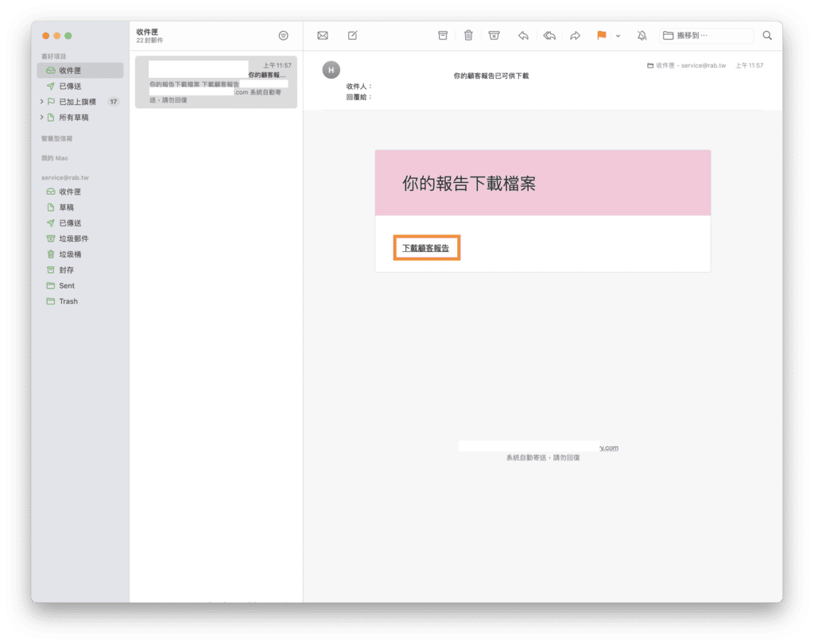Expand the 已加上旗標 mailbox
This screenshot has height=644, width=814.
pyautogui.click(x=41, y=101)
